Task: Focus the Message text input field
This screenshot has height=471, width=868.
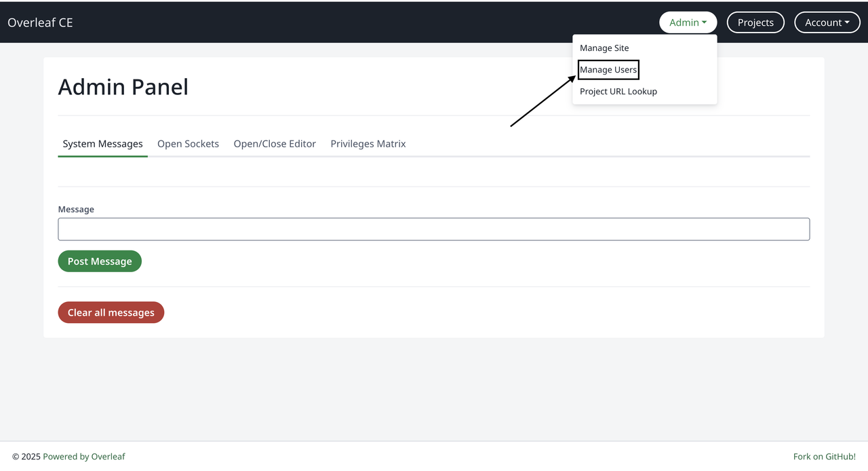Action: (x=434, y=229)
